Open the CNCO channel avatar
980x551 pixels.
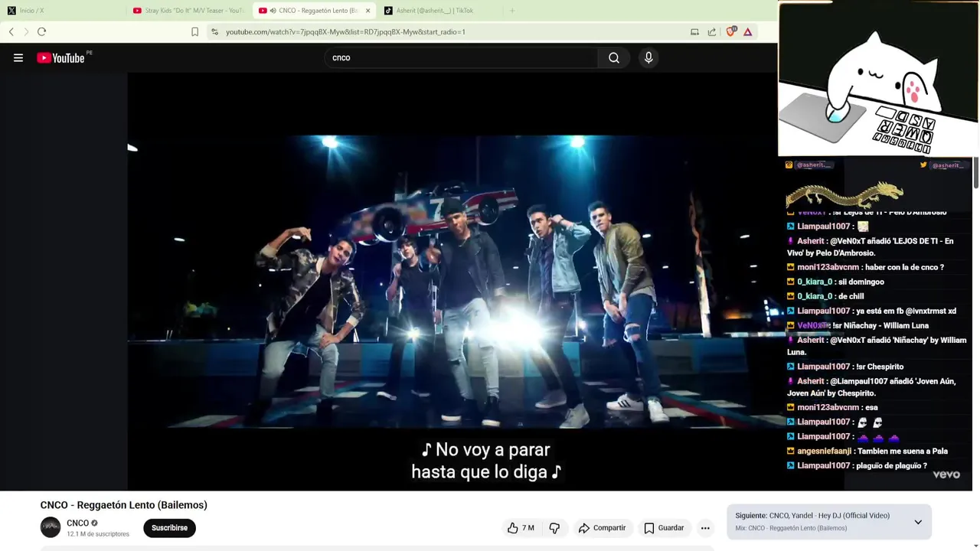(51, 527)
